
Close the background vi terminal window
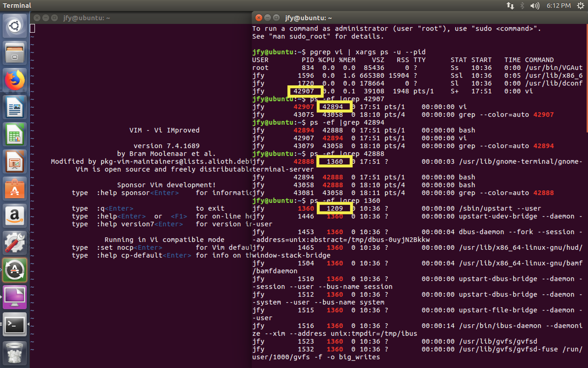(x=37, y=18)
